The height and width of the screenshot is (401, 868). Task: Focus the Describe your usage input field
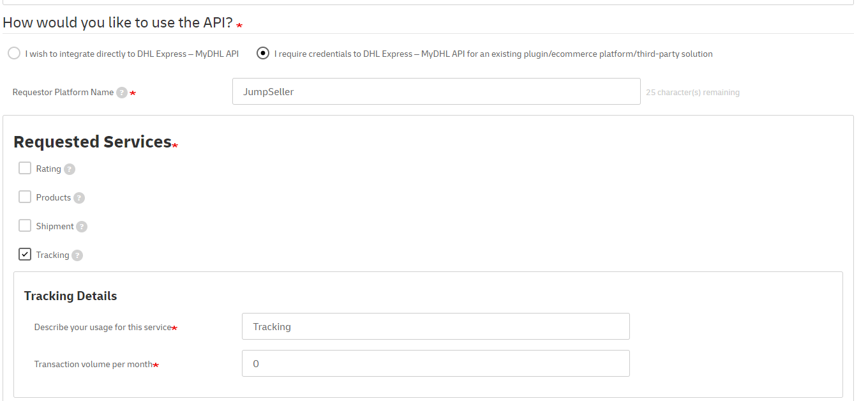coord(435,326)
